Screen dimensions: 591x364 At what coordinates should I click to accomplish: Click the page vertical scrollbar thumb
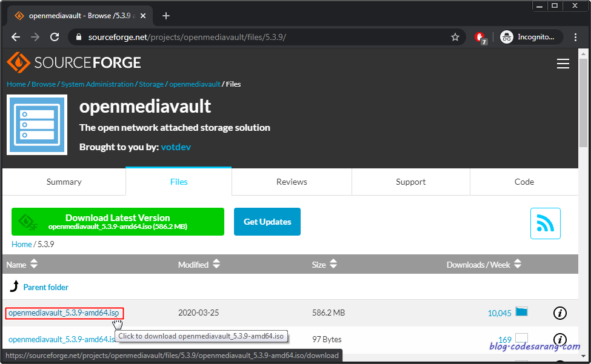coord(583,103)
